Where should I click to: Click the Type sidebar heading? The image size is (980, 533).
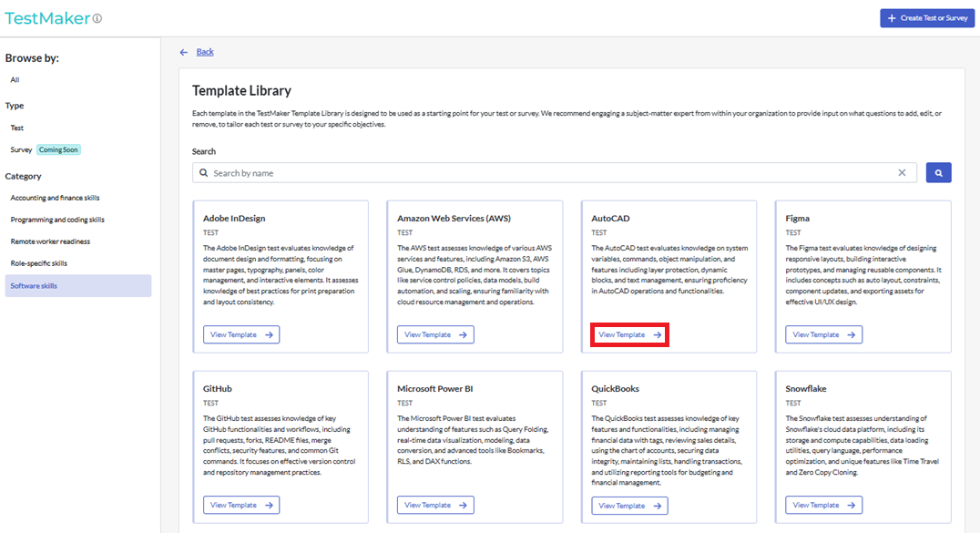[15, 106]
